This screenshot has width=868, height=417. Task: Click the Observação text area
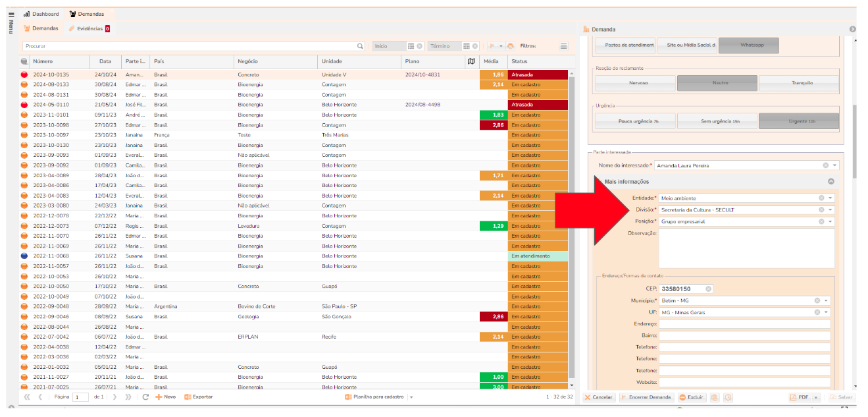(746, 248)
